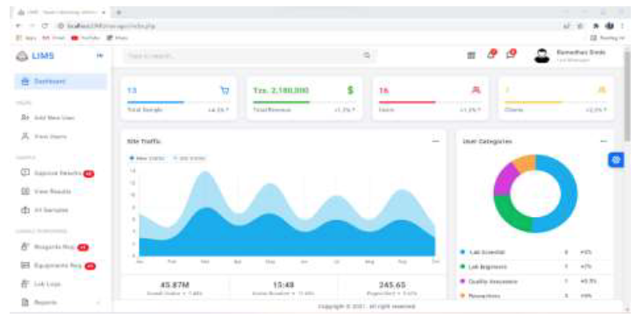Select Lab Scientist category row

(x=534, y=252)
